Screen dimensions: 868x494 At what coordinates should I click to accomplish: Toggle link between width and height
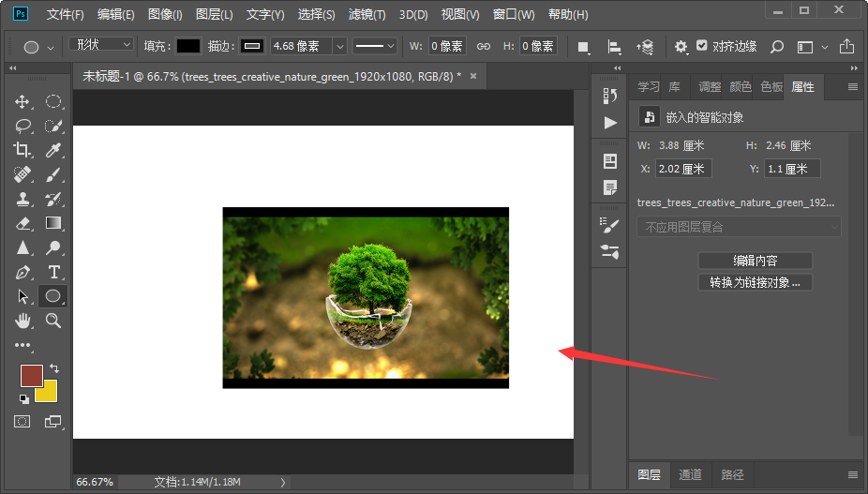[x=484, y=47]
